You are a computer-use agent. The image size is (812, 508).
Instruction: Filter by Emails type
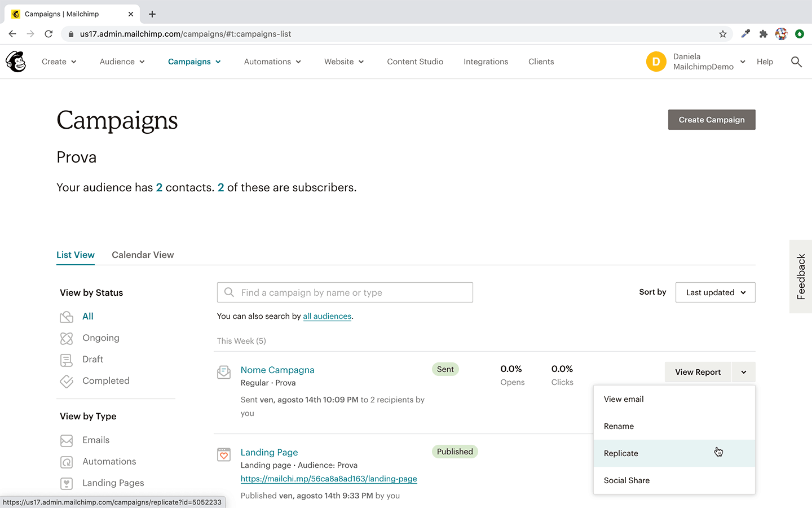(96, 440)
